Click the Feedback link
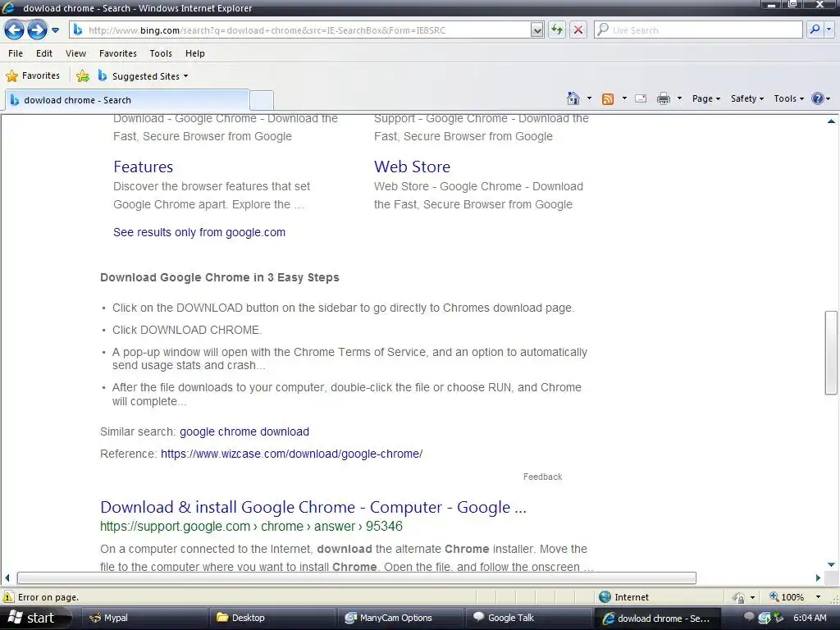Screen dimensions: 840x630 pos(543,477)
